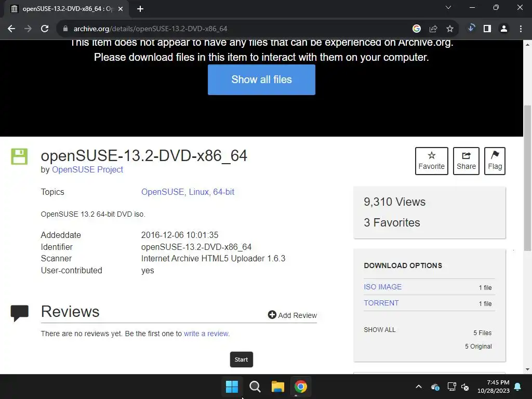The width and height of the screenshot is (532, 399).
Task: Click the green floppy disk software icon
Action: [x=19, y=156]
